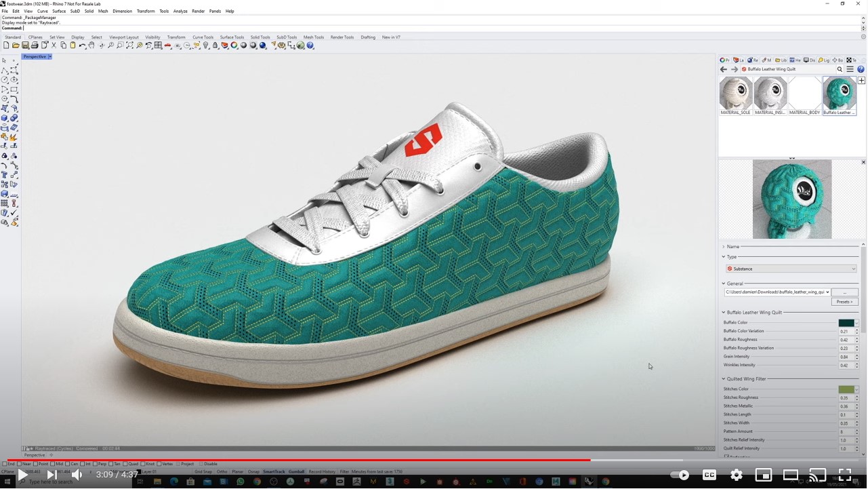Click YouTube settings gear icon
The height and width of the screenshot is (489, 868).
pos(737,475)
